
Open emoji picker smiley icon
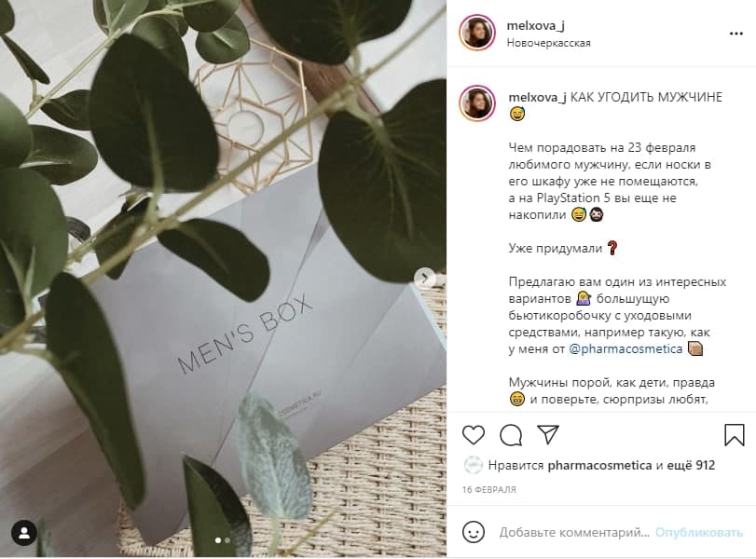click(x=473, y=532)
